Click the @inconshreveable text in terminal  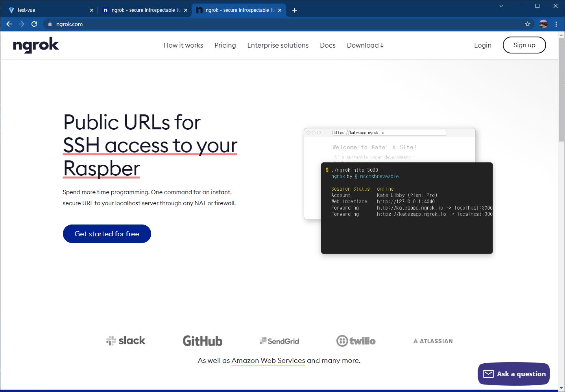pos(377,177)
